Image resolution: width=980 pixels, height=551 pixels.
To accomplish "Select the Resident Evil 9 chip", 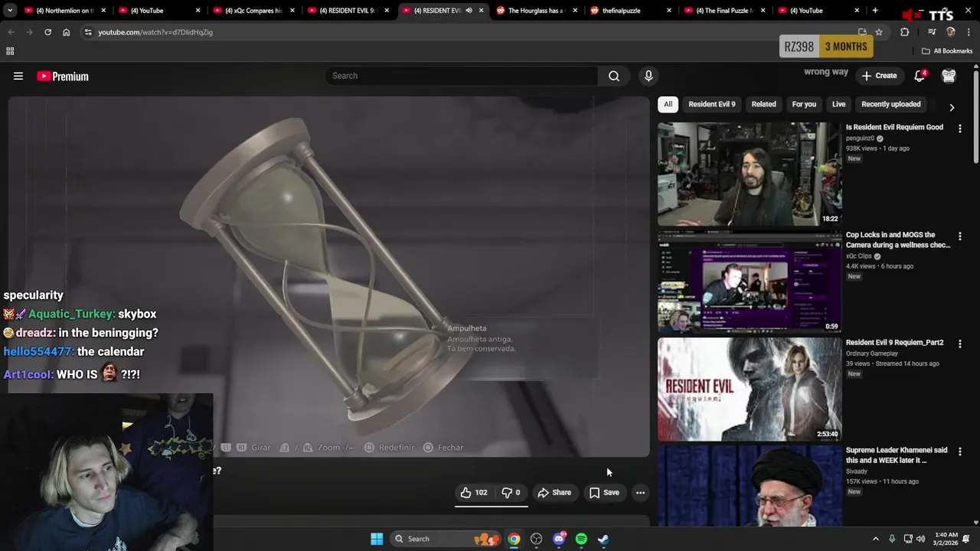I will (711, 104).
